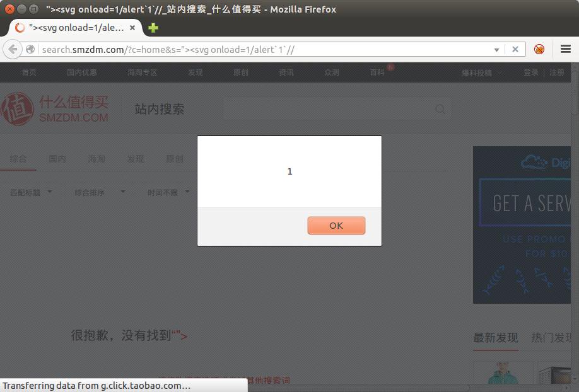Click the magnifier search icon
The image size is (579, 392).
440,109
